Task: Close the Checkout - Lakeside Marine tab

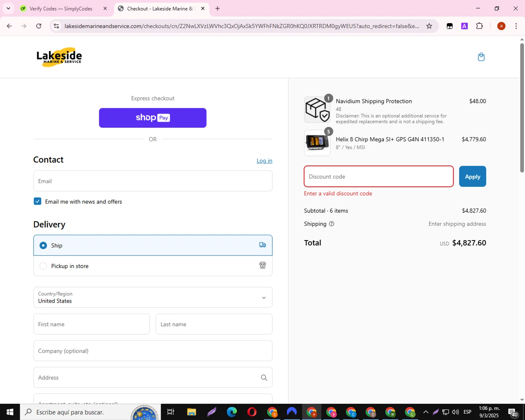Action: click(x=203, y=8)
